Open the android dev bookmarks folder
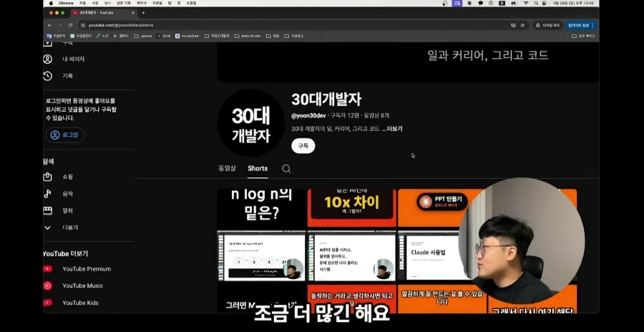 [248, 36]
